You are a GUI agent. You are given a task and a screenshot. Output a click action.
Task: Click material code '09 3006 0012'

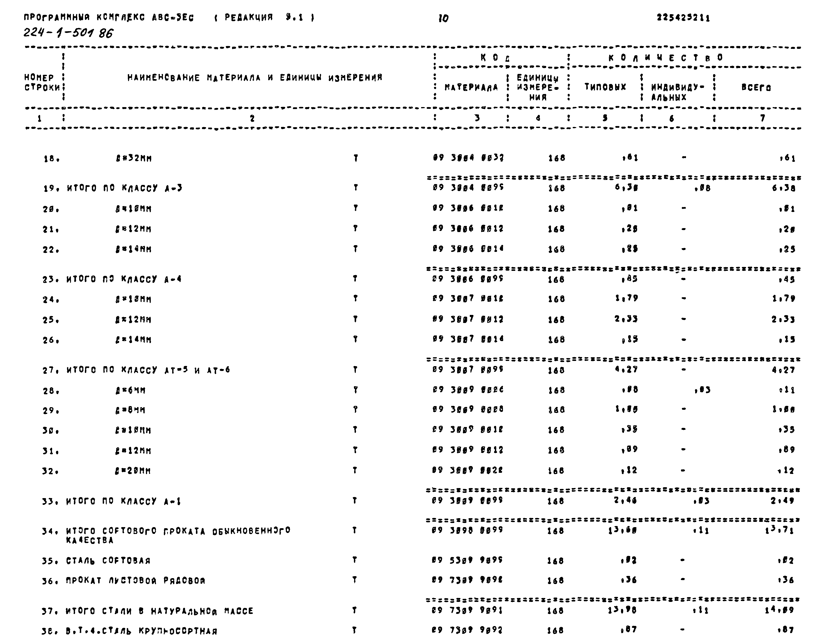[x=468, y=229]
